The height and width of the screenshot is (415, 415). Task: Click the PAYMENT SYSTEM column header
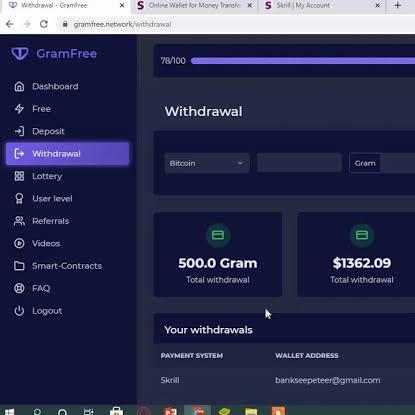[192, 356]
